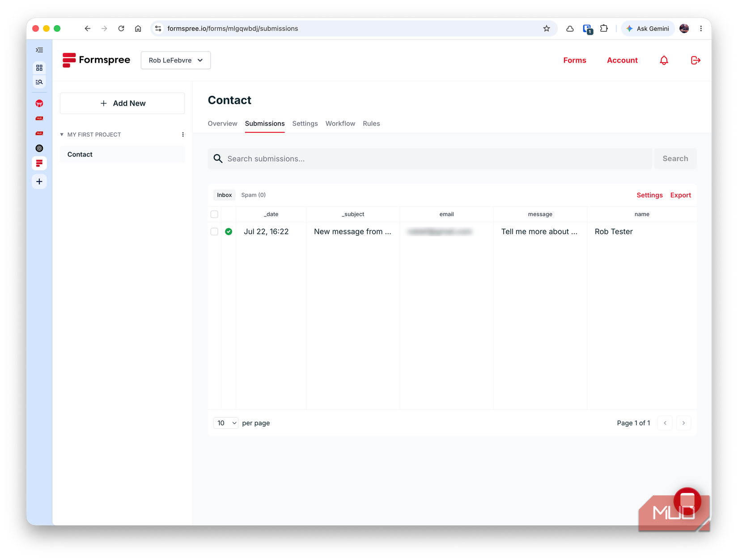Image resolution: width=738 pixels, height=560 pixels.
Task: Open the 10 per page dropdown
Action: 226,423
